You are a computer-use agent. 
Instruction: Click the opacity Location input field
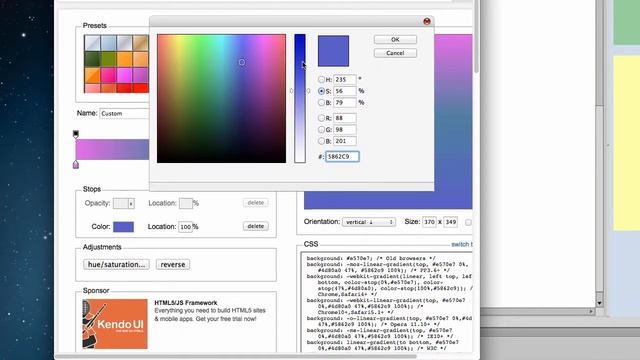[x=186, y=203]
